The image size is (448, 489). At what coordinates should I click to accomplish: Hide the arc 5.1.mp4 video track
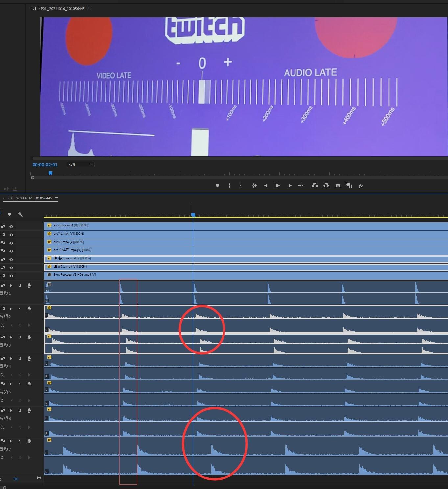point(12,243)
